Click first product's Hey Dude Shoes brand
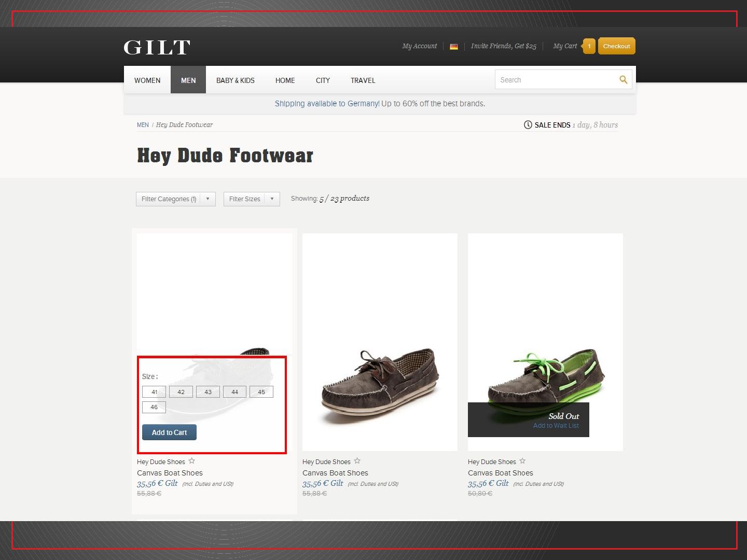 [x=161, y=462]
